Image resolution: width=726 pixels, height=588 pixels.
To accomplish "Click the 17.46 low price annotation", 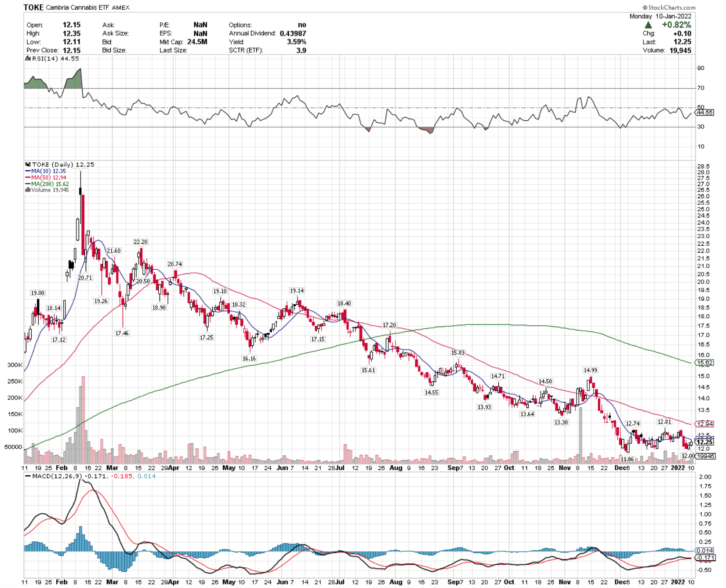I will [x=122, y=334].
